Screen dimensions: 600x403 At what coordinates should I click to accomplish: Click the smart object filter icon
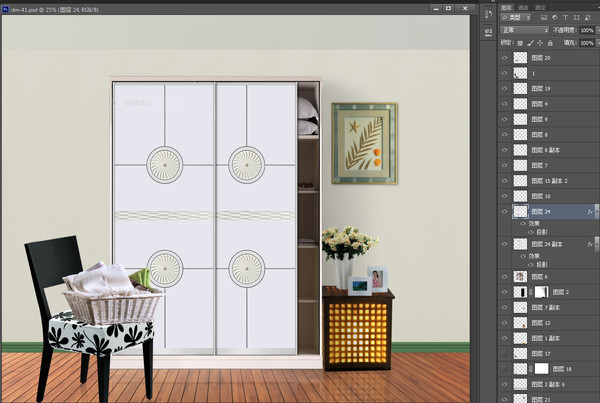pos(587,18)
